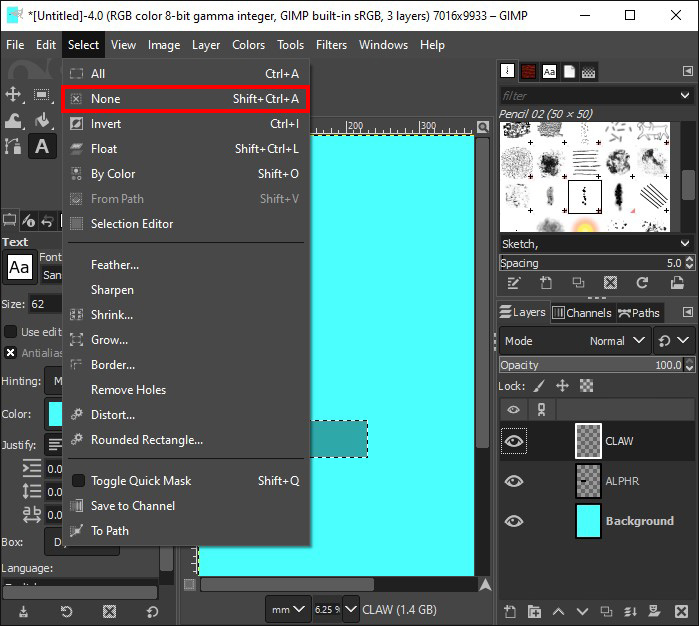The height and width of the screenshot is (626, 699).
Task: Toggle visibility of ALPHR layer
Action: point(514,481)
